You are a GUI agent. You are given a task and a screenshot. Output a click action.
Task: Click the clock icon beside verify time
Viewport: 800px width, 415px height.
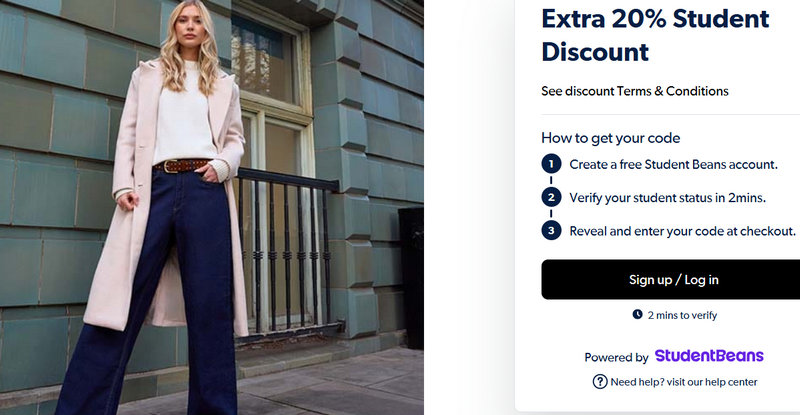(x=637, y=315)
